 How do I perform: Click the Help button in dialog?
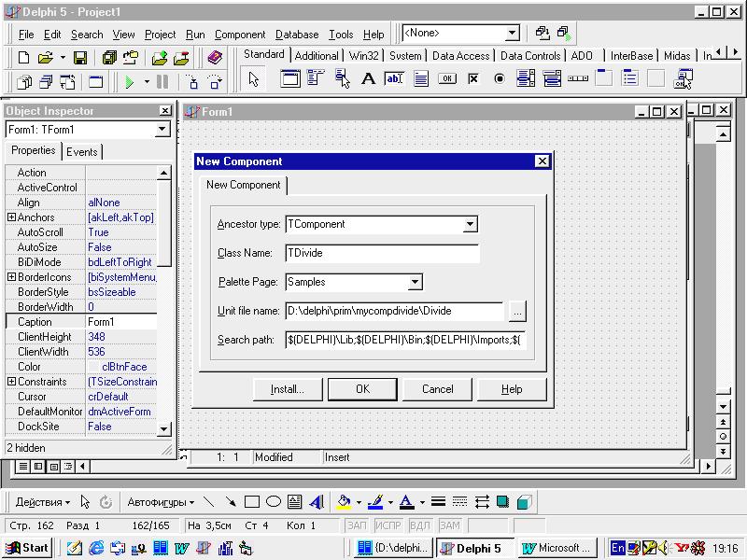pyautogui.click(x=512, y=389)
